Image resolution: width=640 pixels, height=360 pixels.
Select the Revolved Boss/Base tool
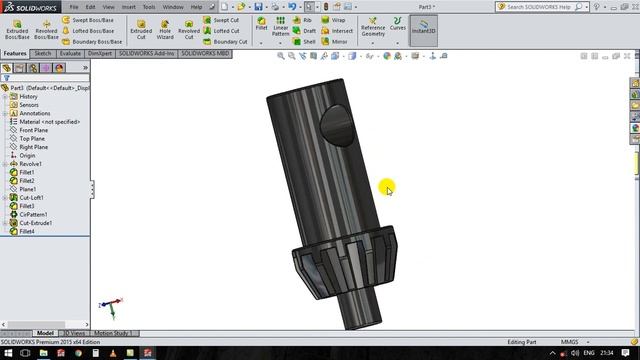pos(46,29)
